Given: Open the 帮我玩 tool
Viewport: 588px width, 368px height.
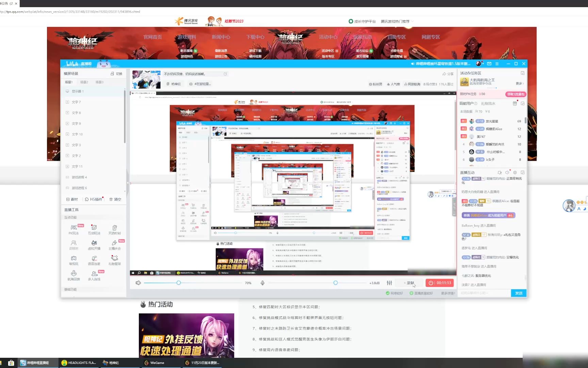Looking at the screenshot, I should pyautogui.click(x=73, y=260).
